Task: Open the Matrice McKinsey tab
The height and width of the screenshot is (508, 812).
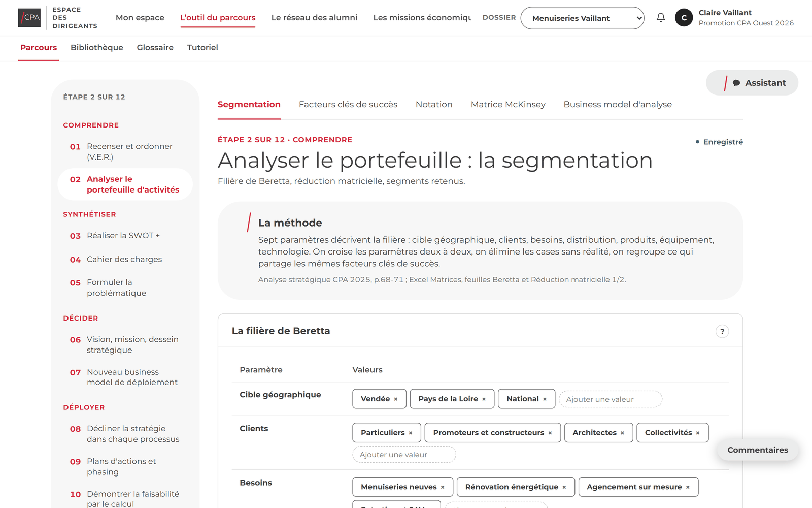Action: 508,105
